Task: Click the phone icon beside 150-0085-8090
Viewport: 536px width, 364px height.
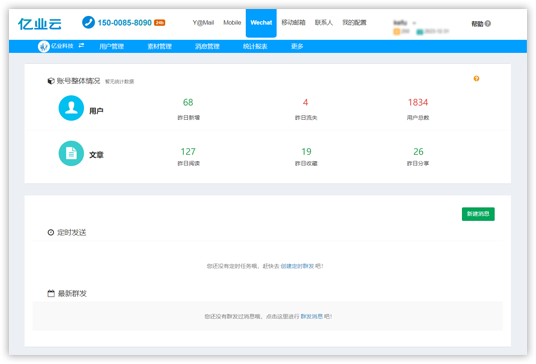Action: (x=88, y=23)
